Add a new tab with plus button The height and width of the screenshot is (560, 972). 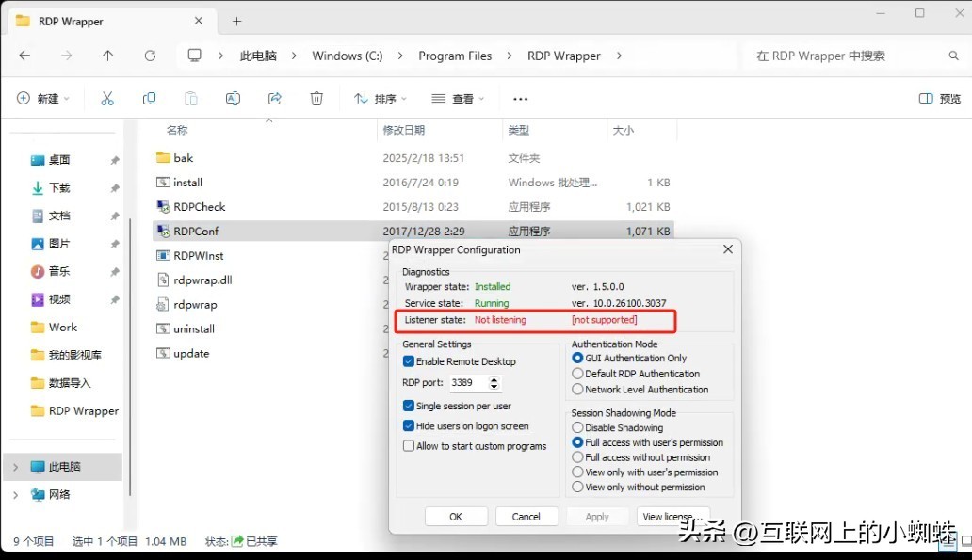(236, 21)
